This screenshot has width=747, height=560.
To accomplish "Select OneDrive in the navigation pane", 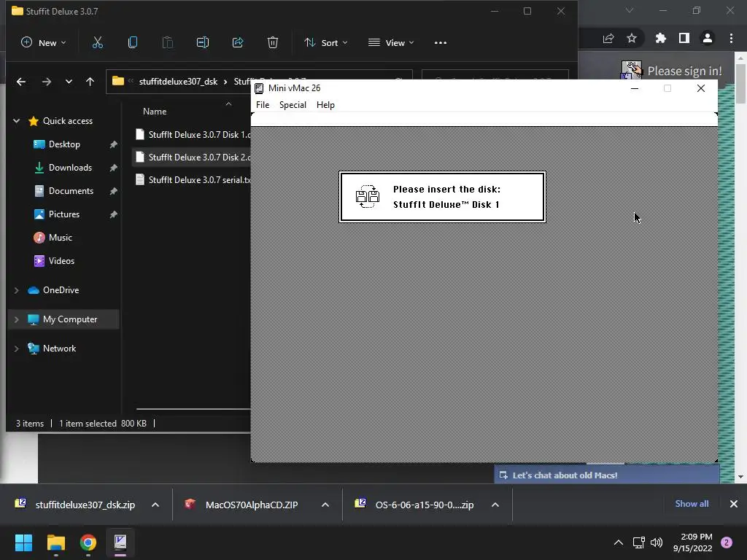I will click(x=61, y=290).
